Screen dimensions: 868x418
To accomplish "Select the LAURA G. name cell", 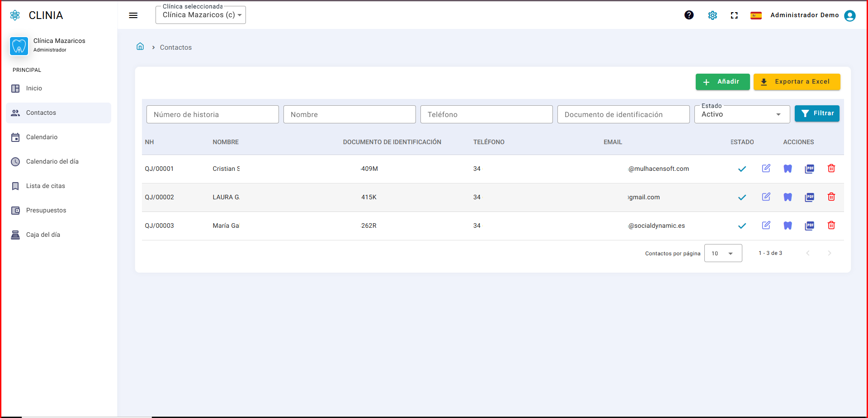I will coord(226,197).
